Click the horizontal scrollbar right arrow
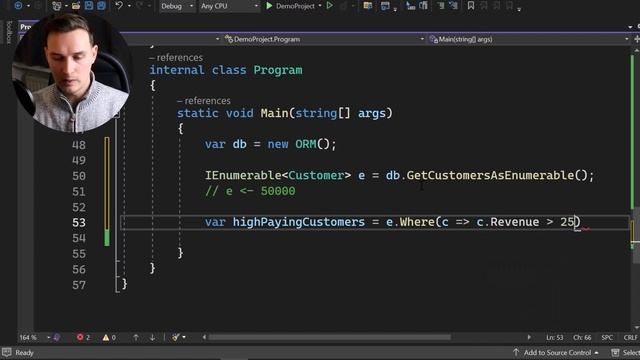640x360 pixels. (x=529, y=337)
